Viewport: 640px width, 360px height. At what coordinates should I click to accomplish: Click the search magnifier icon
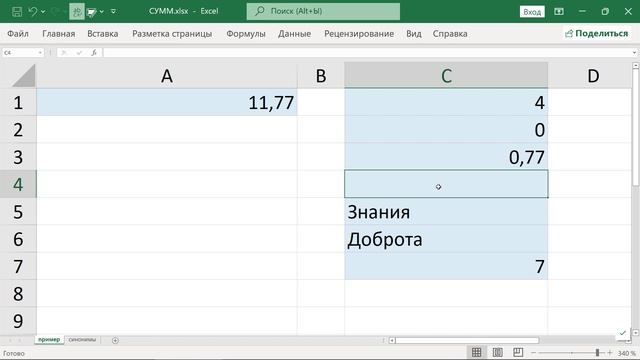(x=259, y=11)
